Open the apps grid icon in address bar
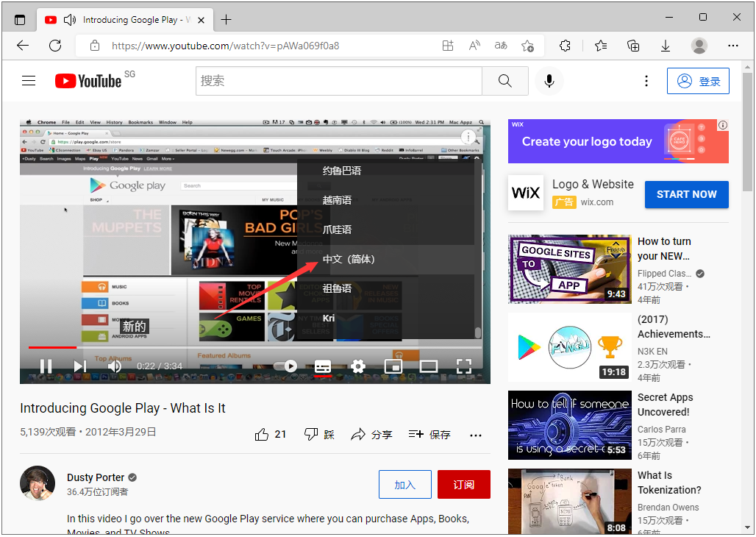756x537 pixels. (448, 46)
